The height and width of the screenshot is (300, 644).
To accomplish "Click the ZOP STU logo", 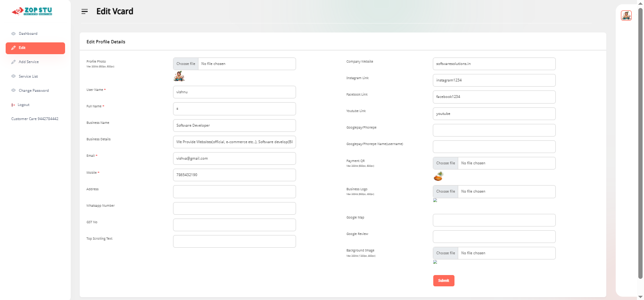I will tap(32, 11).
